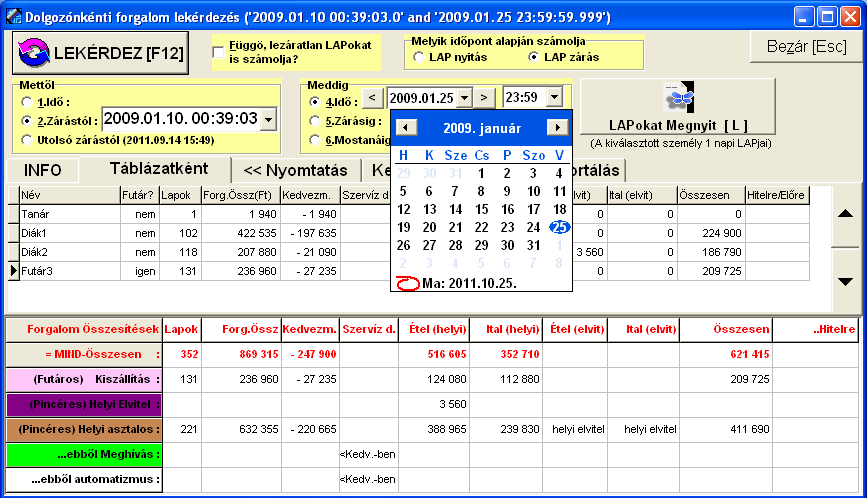
Task: Click the 23:59 time field
Action: tap(524, 98)
